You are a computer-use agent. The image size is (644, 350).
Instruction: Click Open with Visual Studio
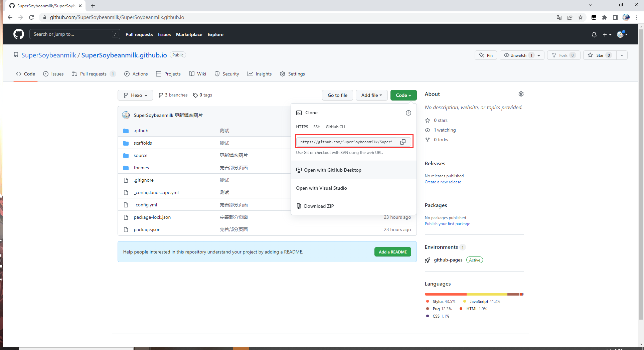[x=354, y=188]
